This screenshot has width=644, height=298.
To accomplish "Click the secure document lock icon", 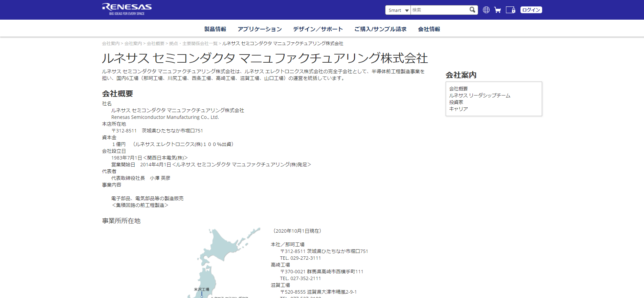I will [x=510, y=10].
